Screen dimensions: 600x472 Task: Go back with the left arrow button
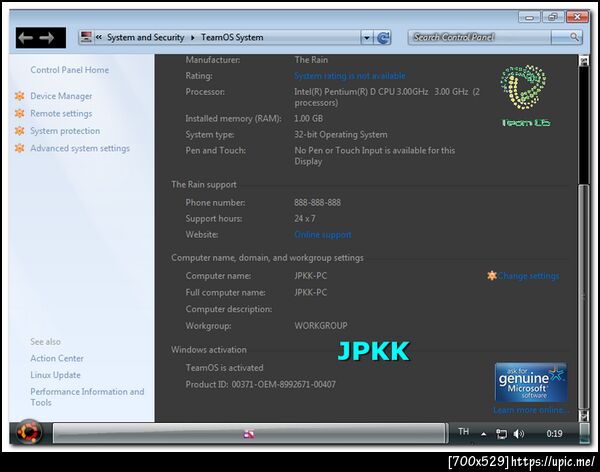click(26, 38)
